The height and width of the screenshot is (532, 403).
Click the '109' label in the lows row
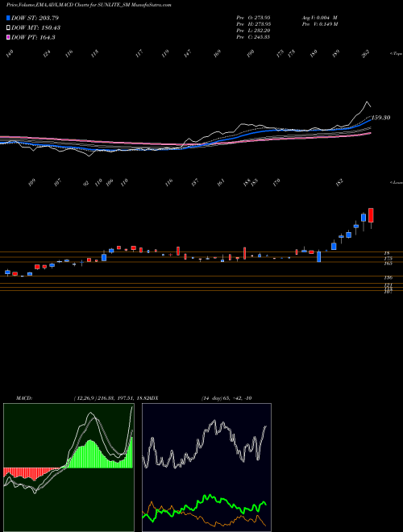(x=32, y=183)
